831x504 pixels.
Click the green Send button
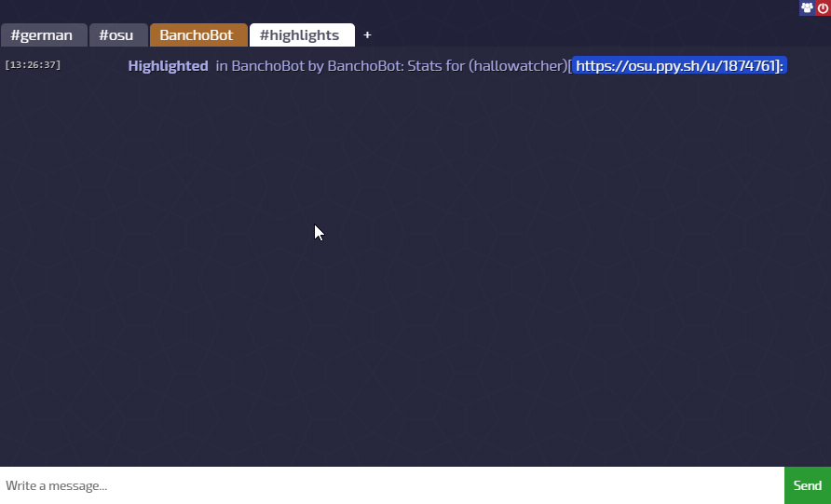(x=808, y=485)
